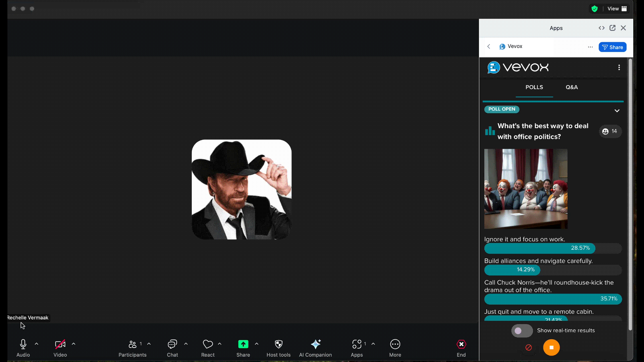This screenshot has width=644, height=362.
Task: Open Vevox vertical three-dot menu
Action: (619, 67)
